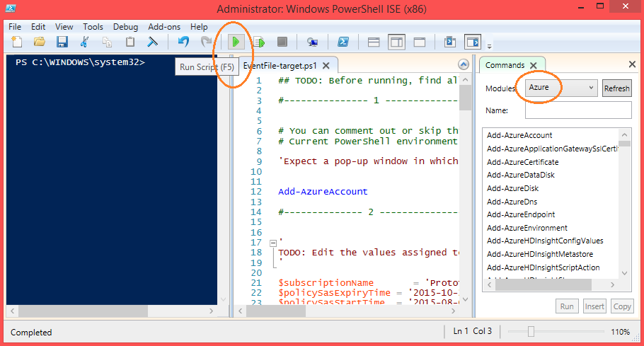Show script pane to the right icon
This screenshot has width=644, height=346.
(x=396, y=42)
